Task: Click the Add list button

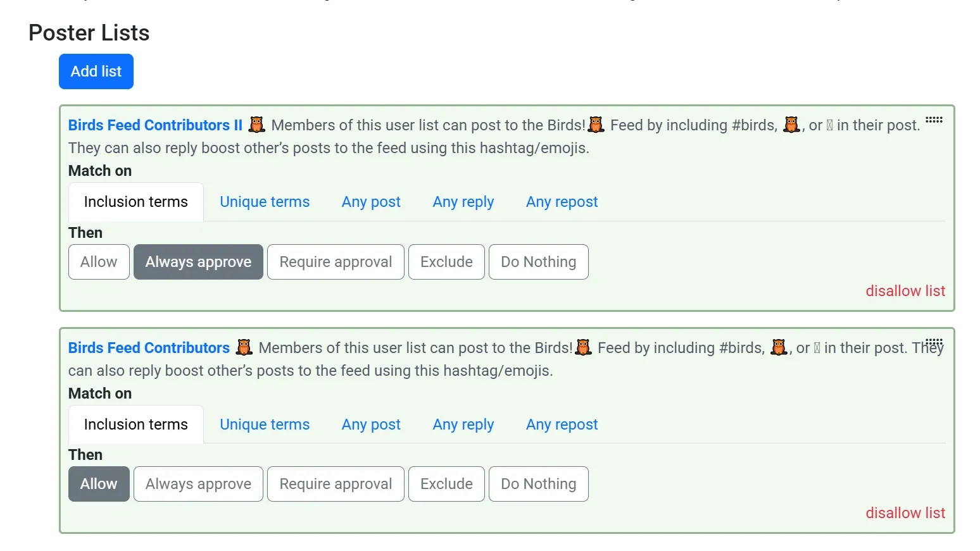Action: 96,71
